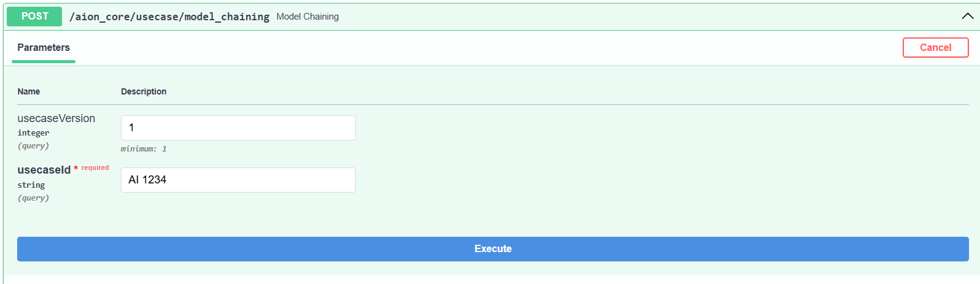Collapse the Model Chaining endpoint chevron
This screenshot has height=284, width=980.
coord(967,17)
